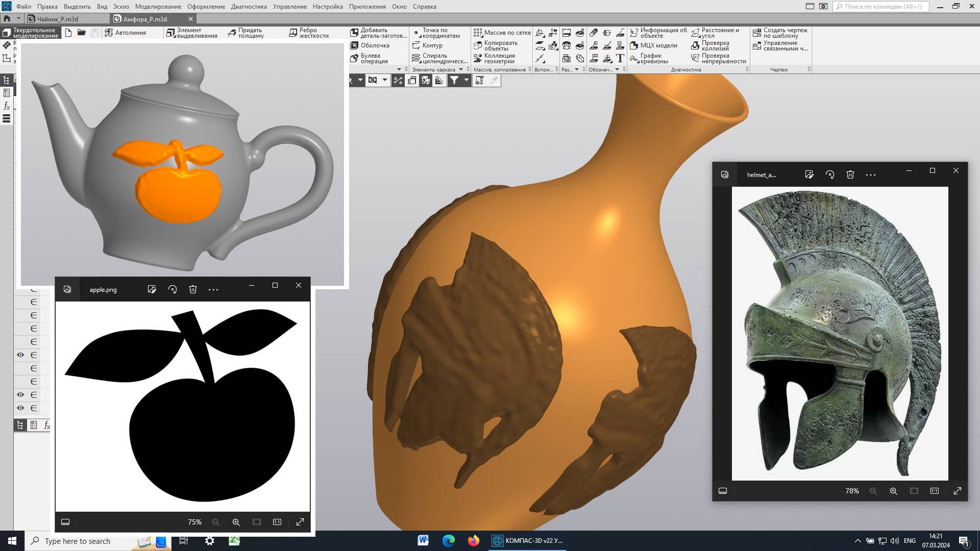Toggle the bottom eye visibility icon in tree
Image resolution: width=980 pixels, height=551 pixels.
click(20, 408)
